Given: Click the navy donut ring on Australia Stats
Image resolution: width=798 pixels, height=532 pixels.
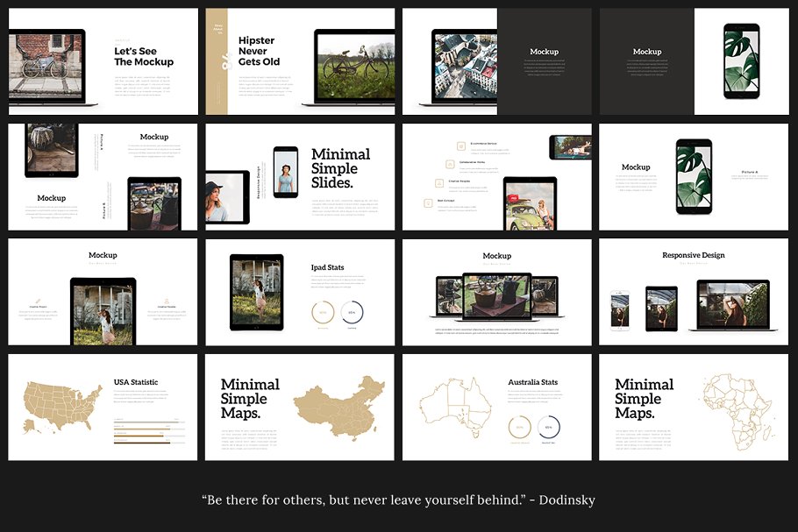Looking at the screenshot, I should pos(549,427).
